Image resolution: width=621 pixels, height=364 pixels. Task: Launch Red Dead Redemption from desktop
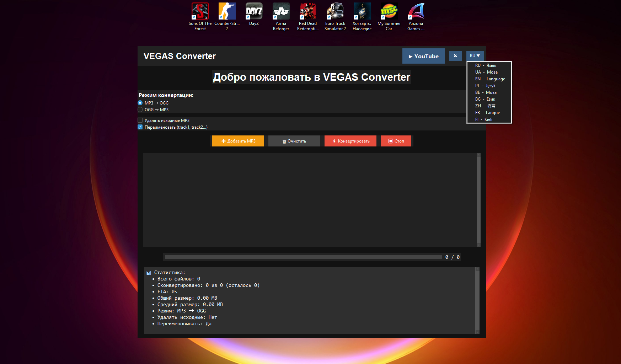(x=308, y=11)
